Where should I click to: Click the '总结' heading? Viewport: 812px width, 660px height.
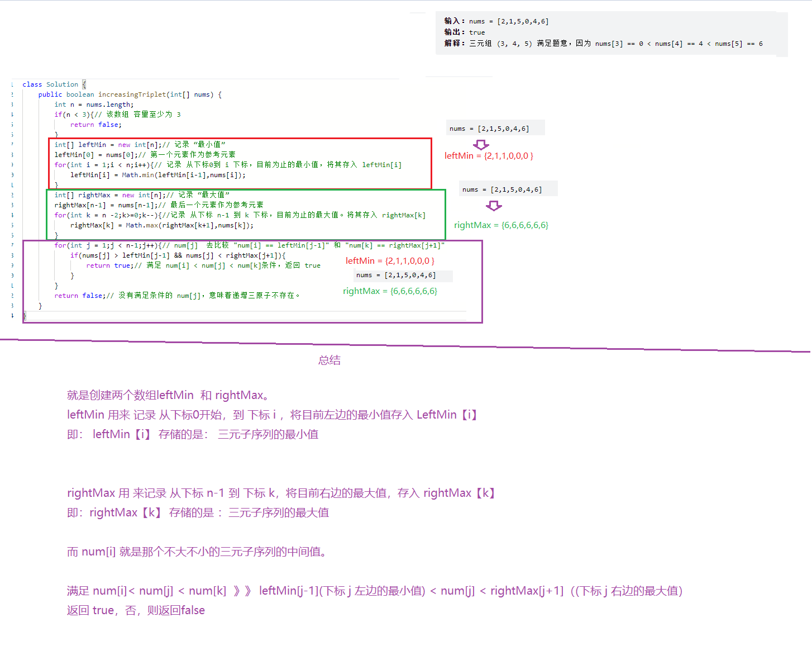[x=329, y=360]
